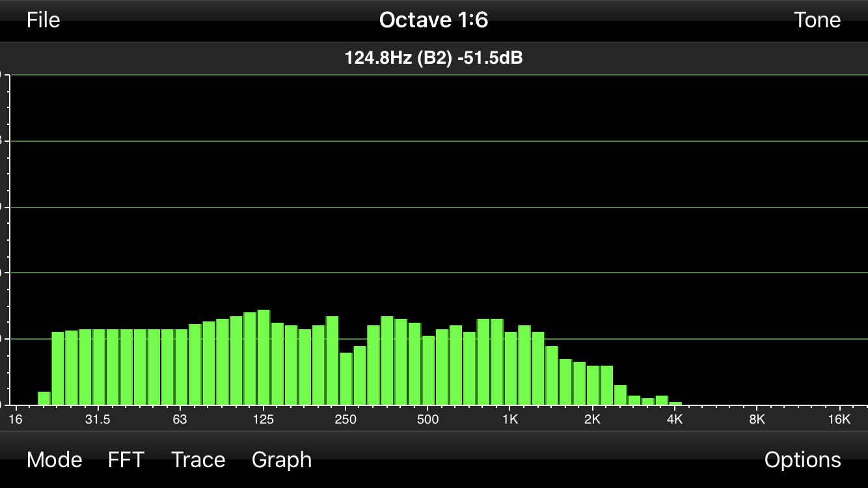The width and height of the screenshot is (868, 488).
Task: Open the Mode menu
Action: pyautogui.click(x=54, y=460)
